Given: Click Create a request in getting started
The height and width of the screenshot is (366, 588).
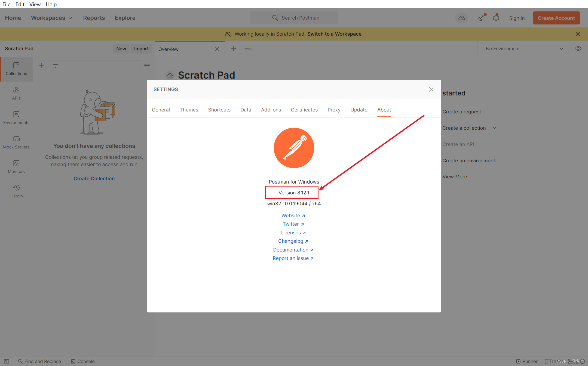Looking at the screenshot, I should click(462, 112).
